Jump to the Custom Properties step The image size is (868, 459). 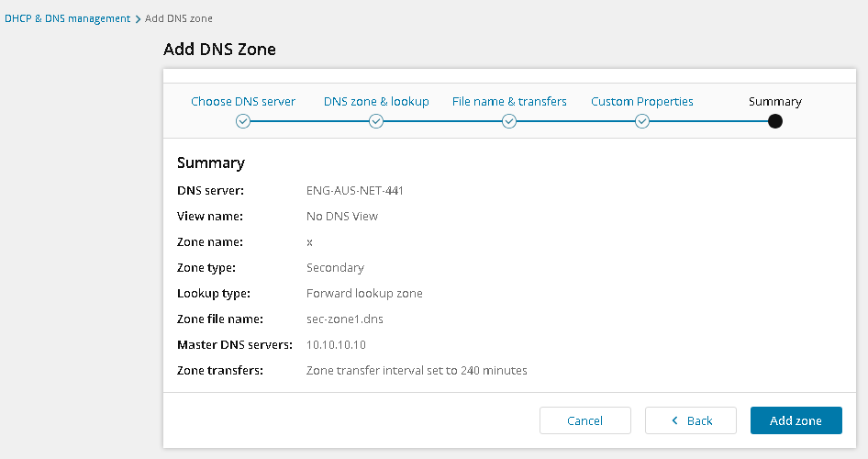[642, 102]
